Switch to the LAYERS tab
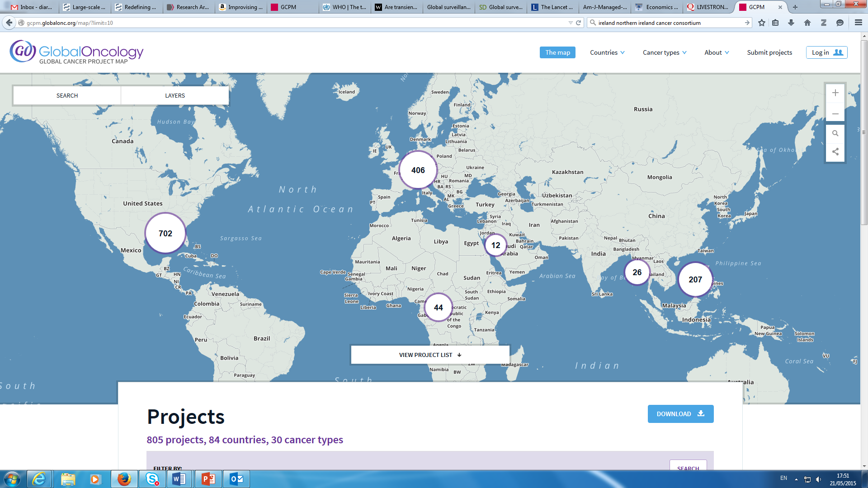868x488 pixels. (175, 95)
